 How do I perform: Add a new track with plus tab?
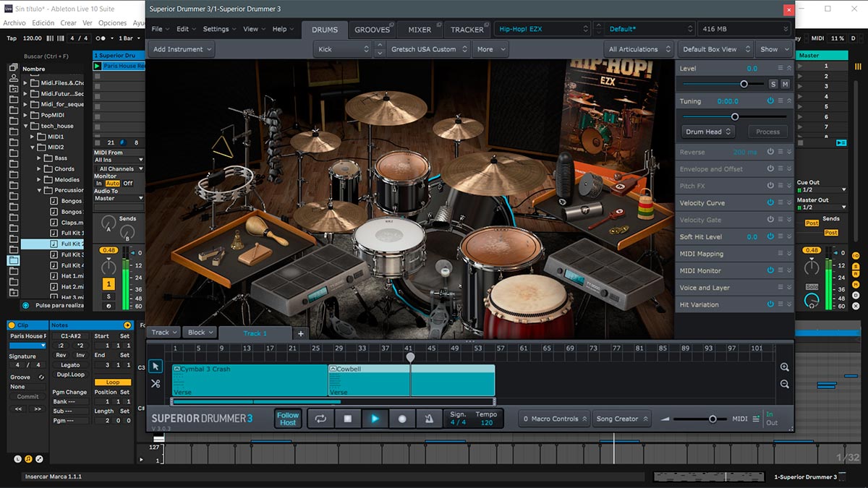tap(301, 333)
